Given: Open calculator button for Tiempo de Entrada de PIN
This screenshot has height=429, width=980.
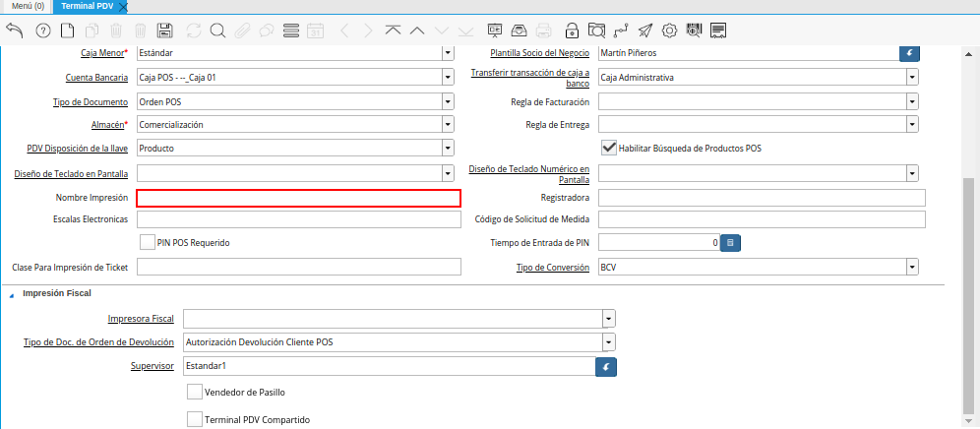Looking at the screenshot, I should coord(731,243).
